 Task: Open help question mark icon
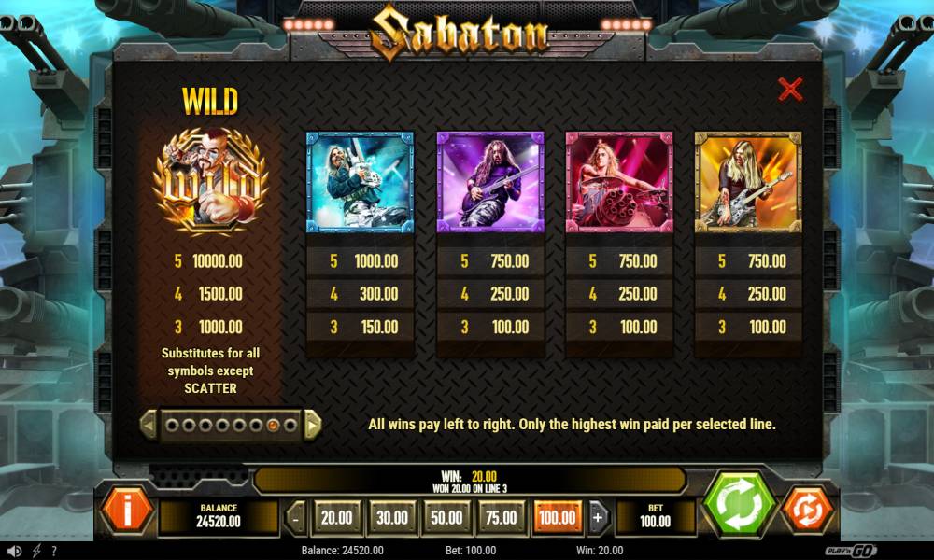point(54,551)
